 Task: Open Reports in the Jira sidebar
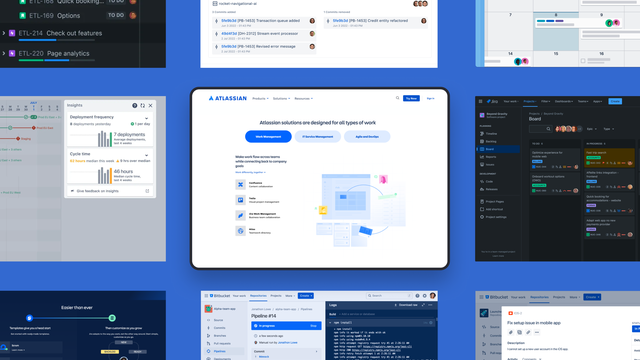(x=488, y=157)
